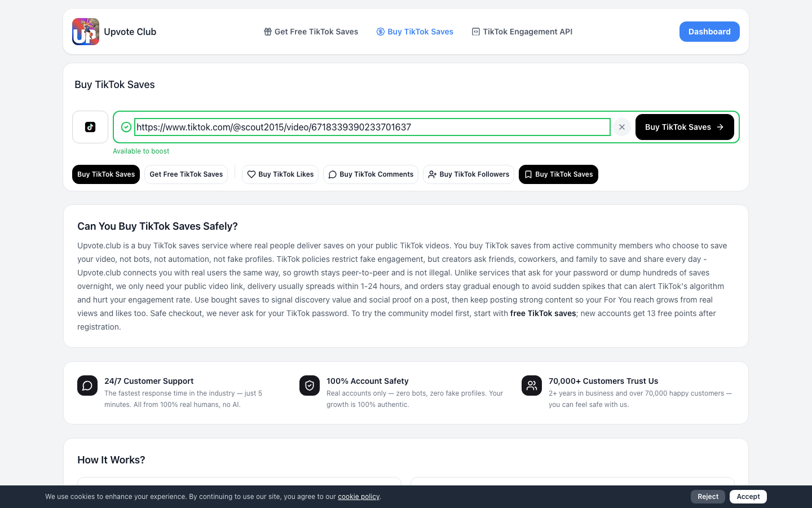Clear the URL with the X button
Screen dimensions: 812x508
tap(622, 127)
